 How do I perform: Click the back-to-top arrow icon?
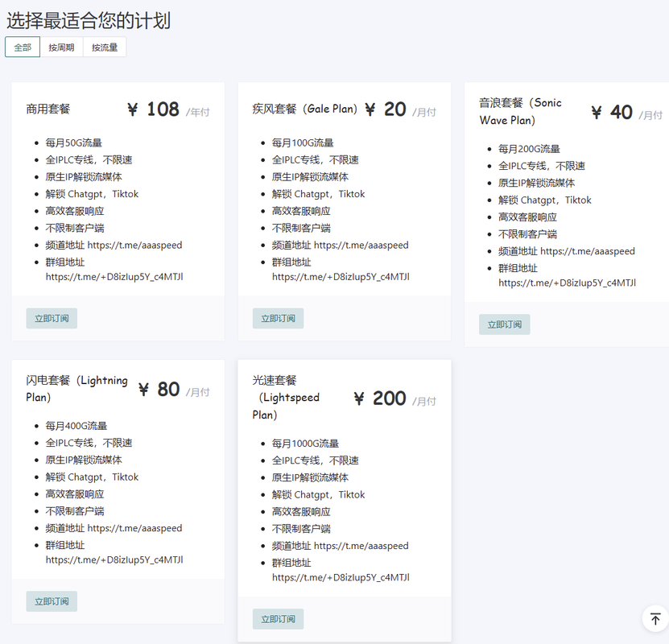tap(655, 618)
